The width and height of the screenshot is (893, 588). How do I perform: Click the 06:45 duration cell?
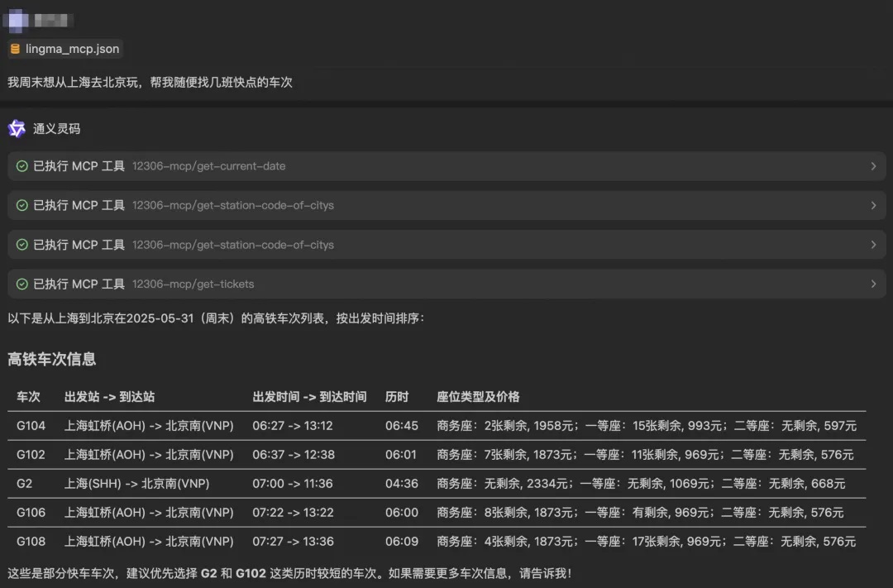pos(402,426)
